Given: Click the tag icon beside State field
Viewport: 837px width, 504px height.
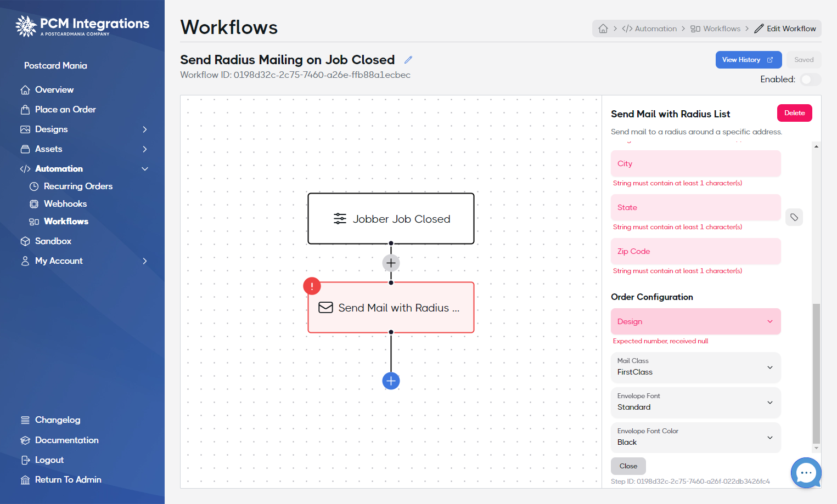Looking at the screenshot, I should point(794,217).
